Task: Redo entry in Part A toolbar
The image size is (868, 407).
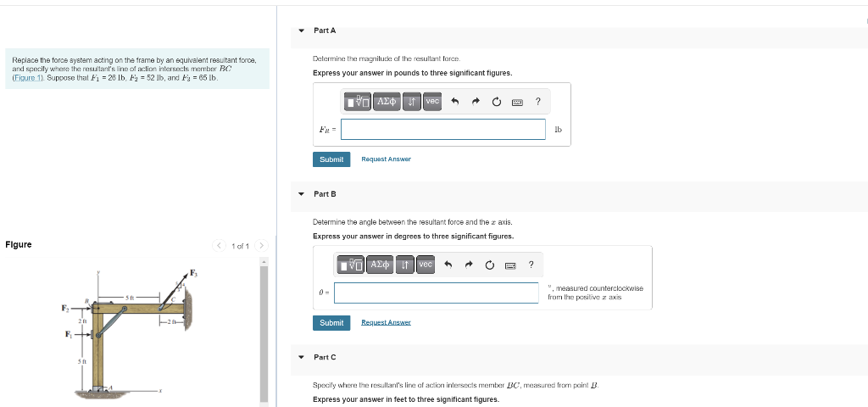Action: (x=476, y=102)
